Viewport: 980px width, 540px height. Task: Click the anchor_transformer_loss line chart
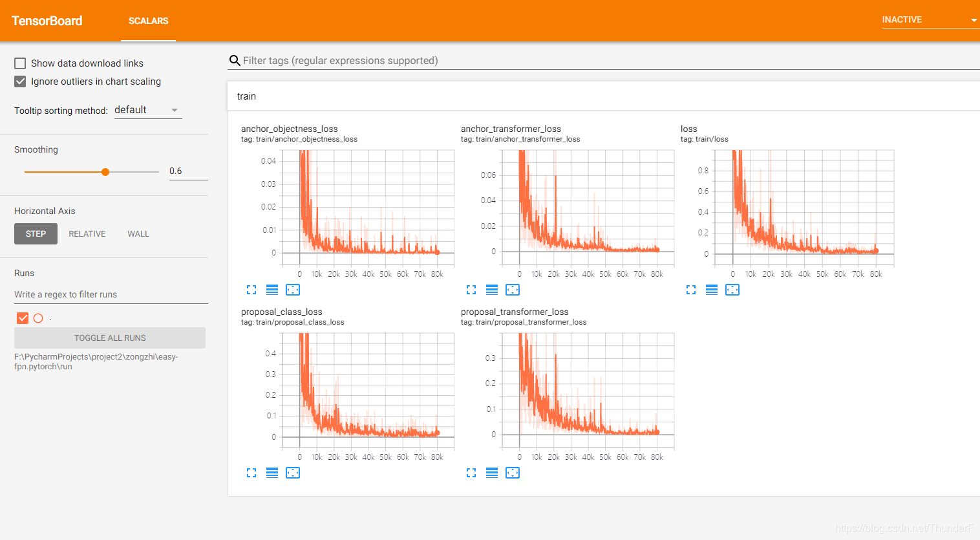[x=588, y=208]
